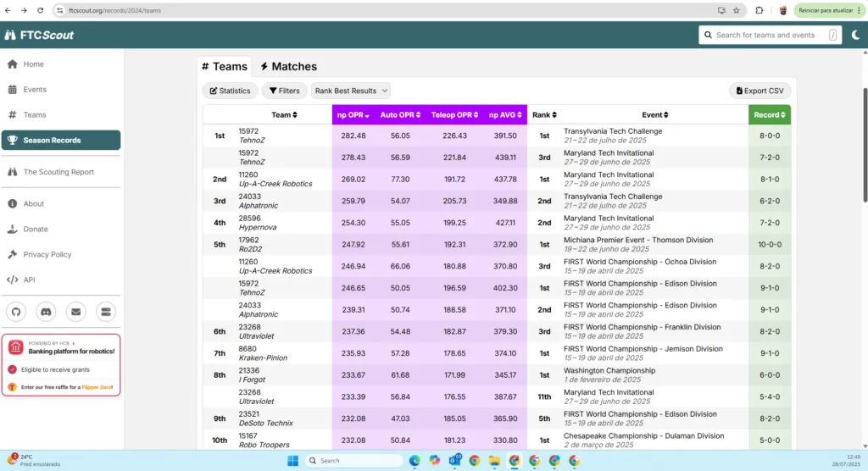Sort table by np OPR column
Screen dimensions: 868x471
(x=353, y=114)
